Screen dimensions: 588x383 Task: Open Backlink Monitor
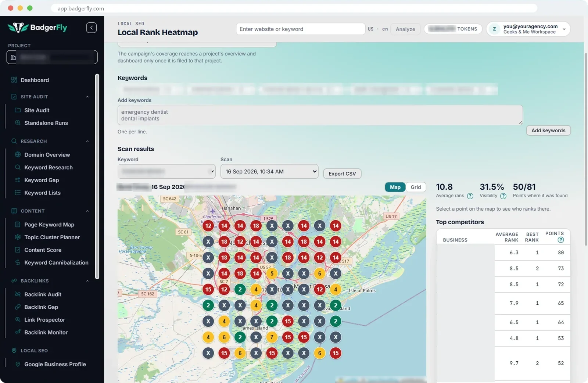46,332
